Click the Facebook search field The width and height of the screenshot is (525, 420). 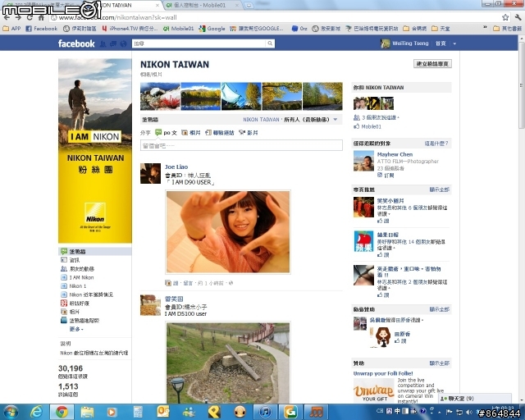199,43
